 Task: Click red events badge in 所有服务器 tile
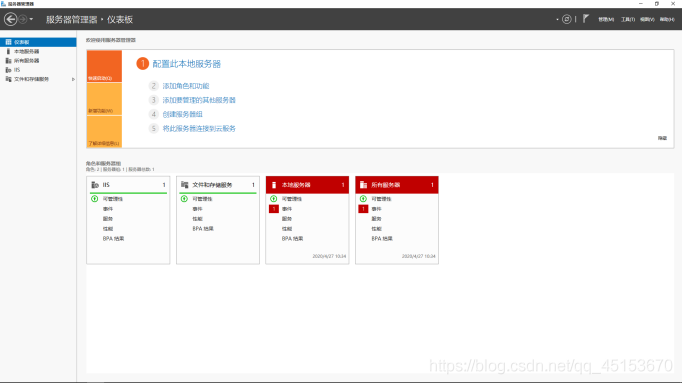[x=363, y=209]
